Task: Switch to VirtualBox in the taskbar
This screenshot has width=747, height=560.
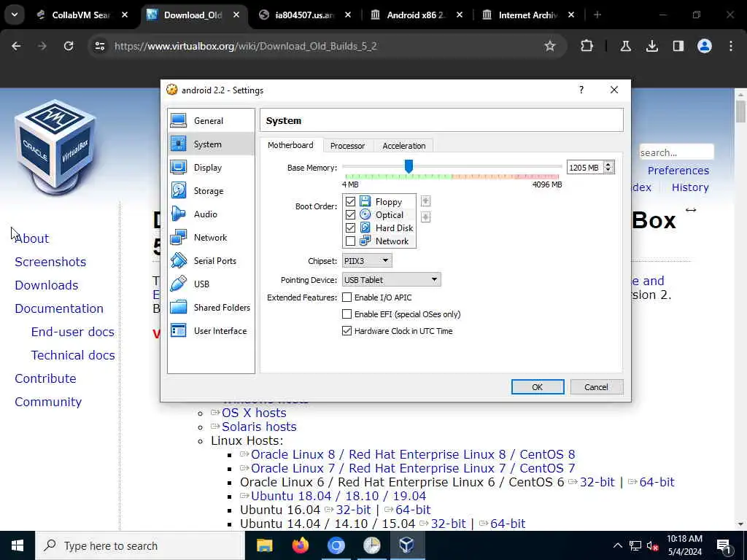Action: pyautogui.click(x=406, y=545)
